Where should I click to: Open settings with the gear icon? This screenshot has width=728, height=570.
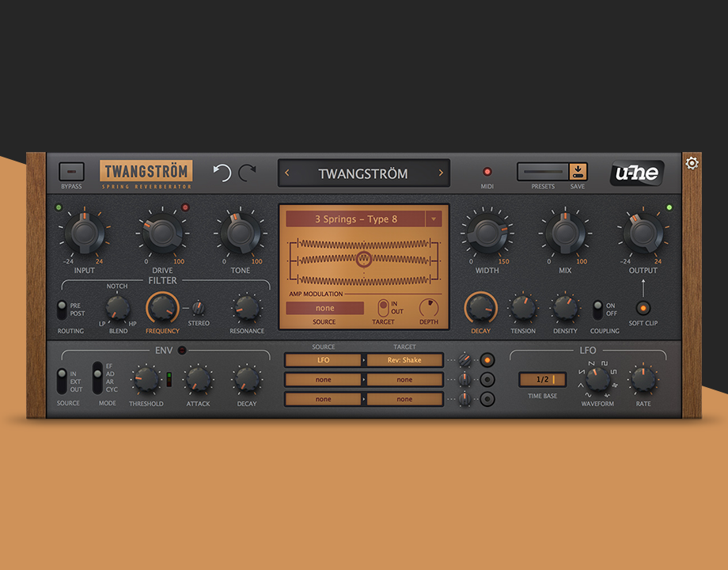tap(692, 163)
